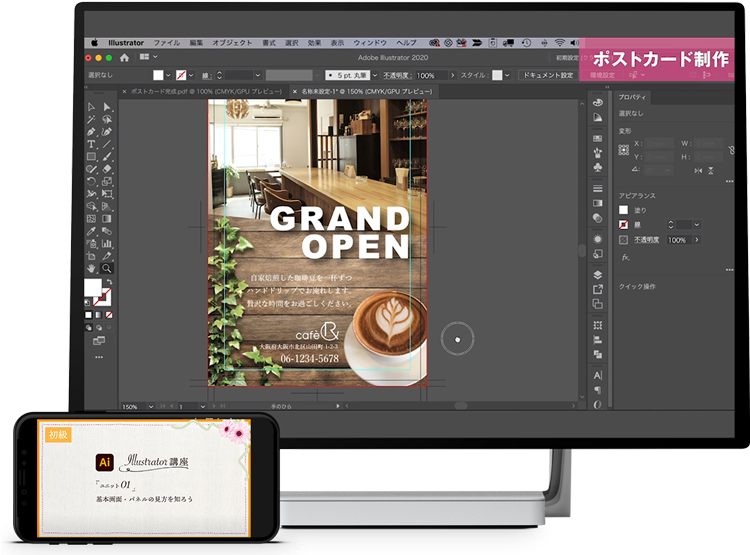Swap fill and stroke arrow icon
This screenshot has width=750, height=555.
pyautogui.click(x=109, y=281)
